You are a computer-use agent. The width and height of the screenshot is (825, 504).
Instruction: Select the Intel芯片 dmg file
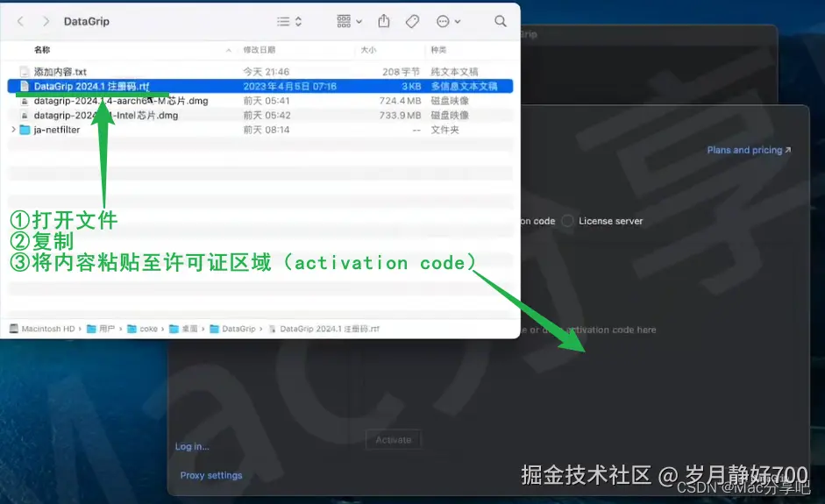click(x=260, y=115)
